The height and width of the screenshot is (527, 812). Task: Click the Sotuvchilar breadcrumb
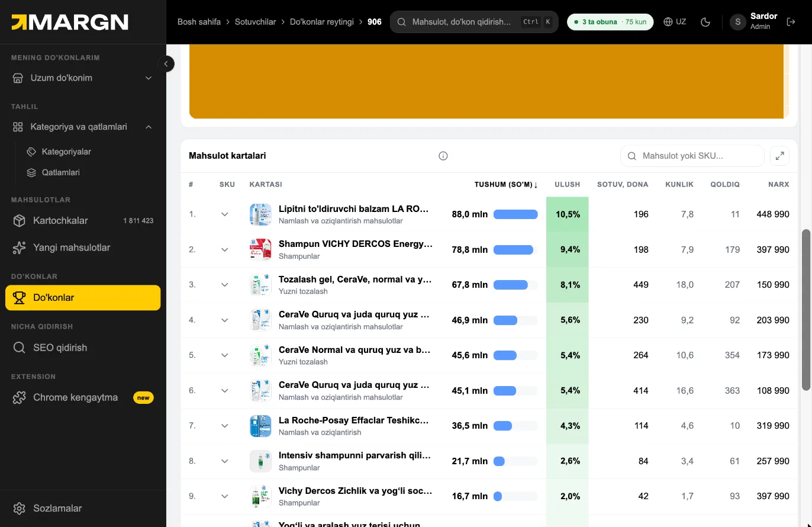tap(255, 22)
